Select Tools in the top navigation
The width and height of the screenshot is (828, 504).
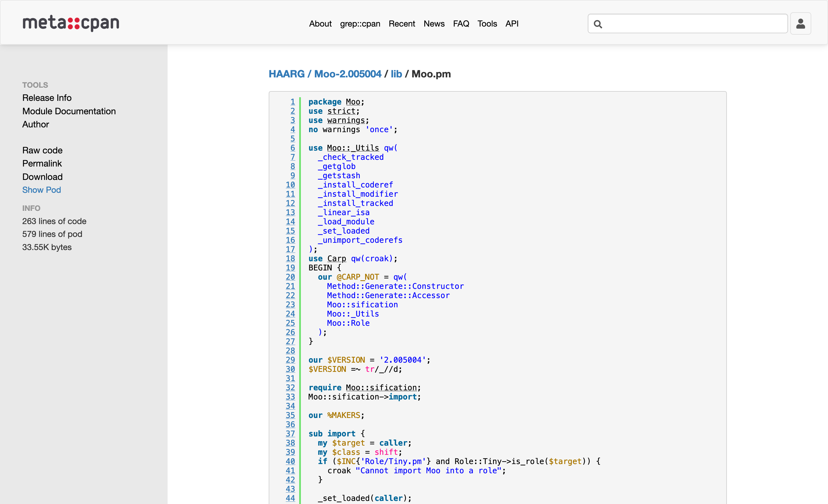[x=487, y=23]
